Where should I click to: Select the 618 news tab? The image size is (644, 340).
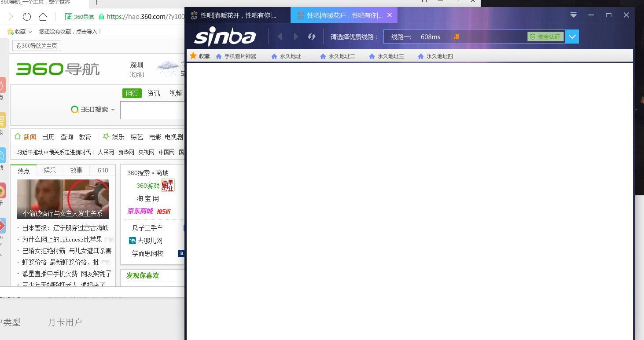pos(103,170)
